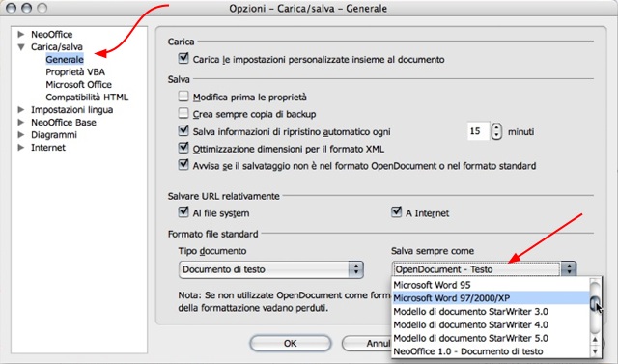Enable "Crea sempre copia di backup" checkbox
618x364 pixels.
click(x=183, y=114)
